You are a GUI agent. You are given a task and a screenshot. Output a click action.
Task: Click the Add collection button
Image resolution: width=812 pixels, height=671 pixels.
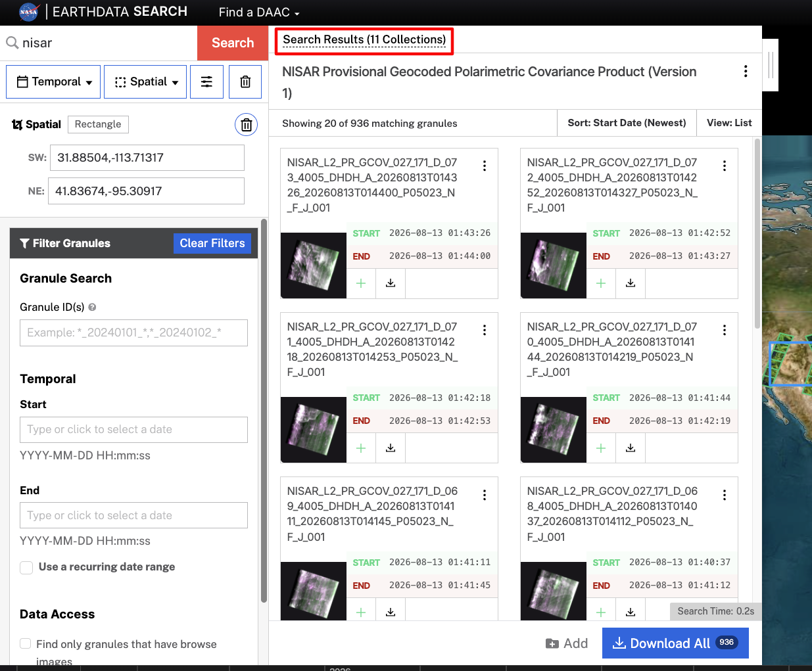click(x=567, y=643)
